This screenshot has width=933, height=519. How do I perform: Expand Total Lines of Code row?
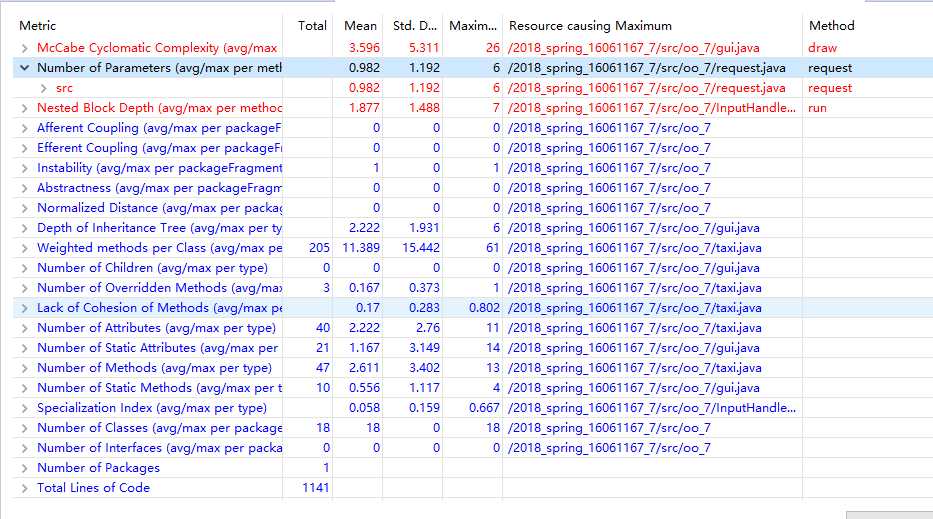(x=24, y=488)
